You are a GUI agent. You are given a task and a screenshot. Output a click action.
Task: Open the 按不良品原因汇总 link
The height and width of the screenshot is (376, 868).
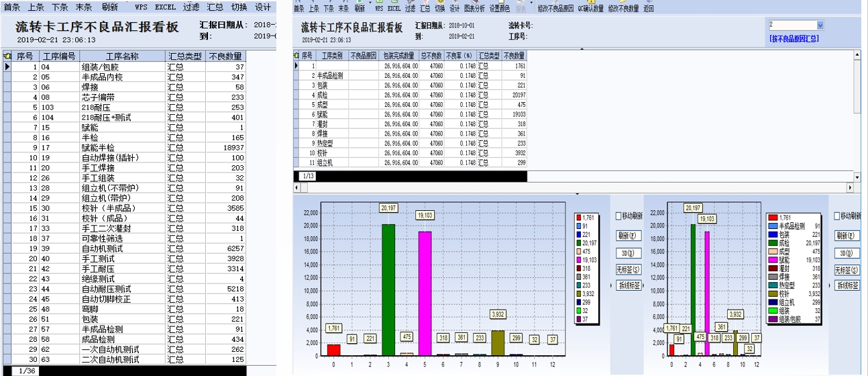pyautogui.click(x=796, y=39)
